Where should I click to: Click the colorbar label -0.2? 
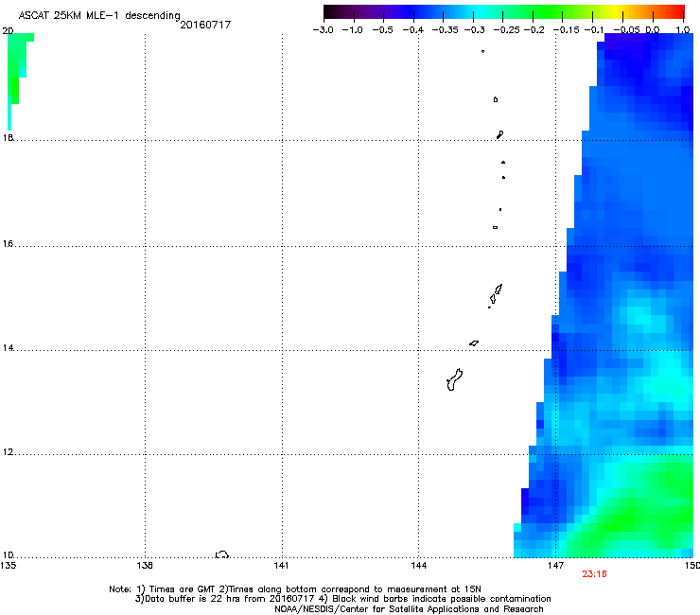tap(534, 30)
